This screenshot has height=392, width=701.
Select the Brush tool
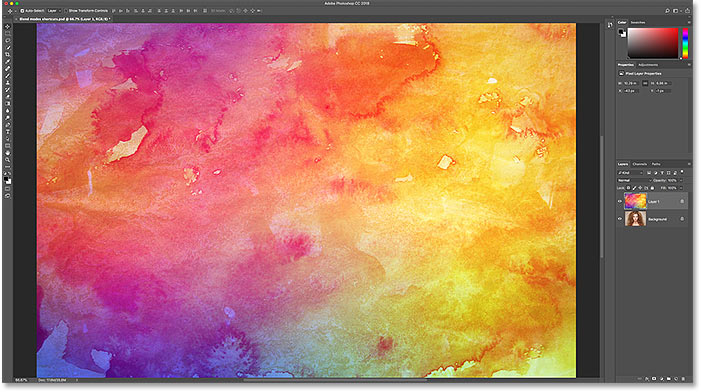tap(8, 76)
